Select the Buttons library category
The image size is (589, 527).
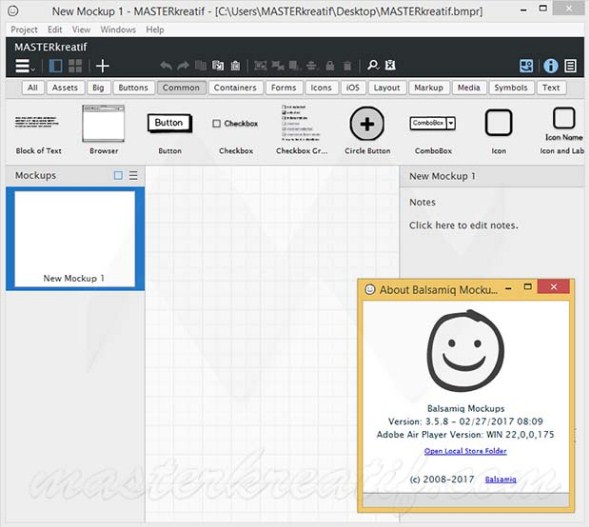click(133, 88)
